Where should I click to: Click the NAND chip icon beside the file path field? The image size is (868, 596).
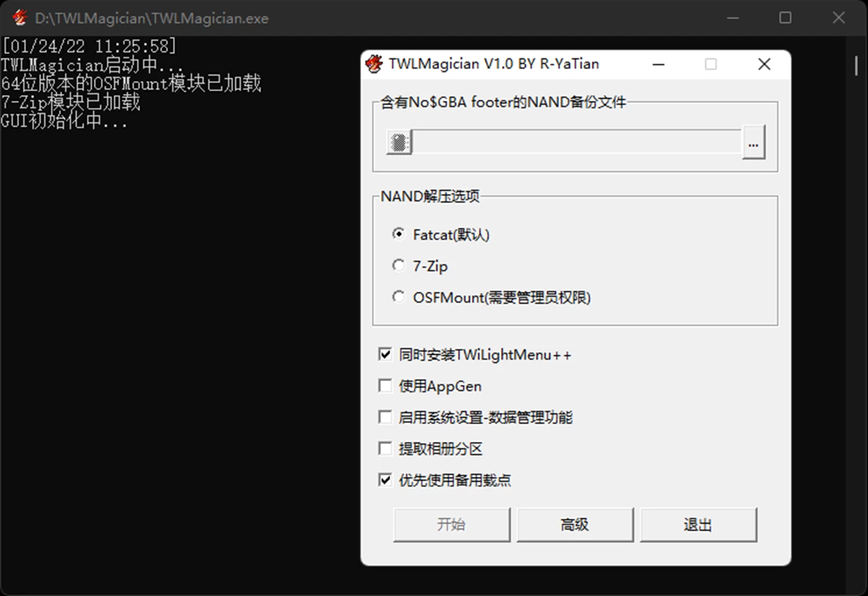point(399,142)
